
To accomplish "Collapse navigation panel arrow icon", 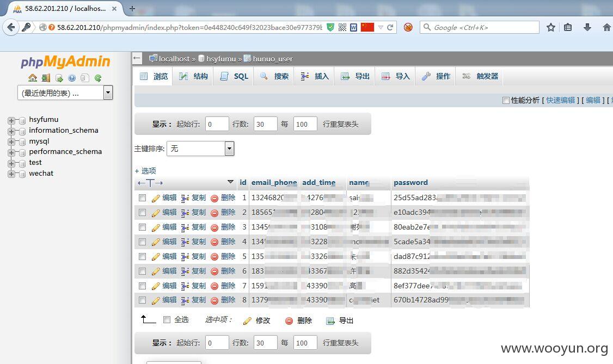I will pos(137,59).
